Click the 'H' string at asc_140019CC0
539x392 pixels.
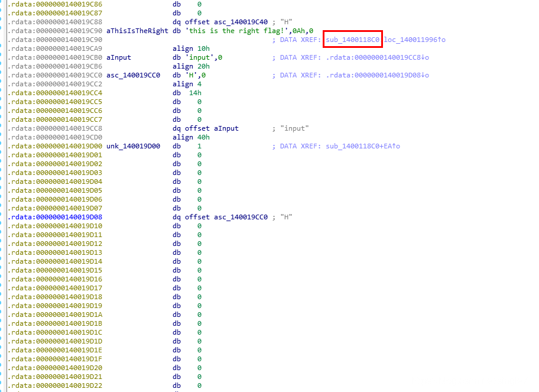(191, 75)
